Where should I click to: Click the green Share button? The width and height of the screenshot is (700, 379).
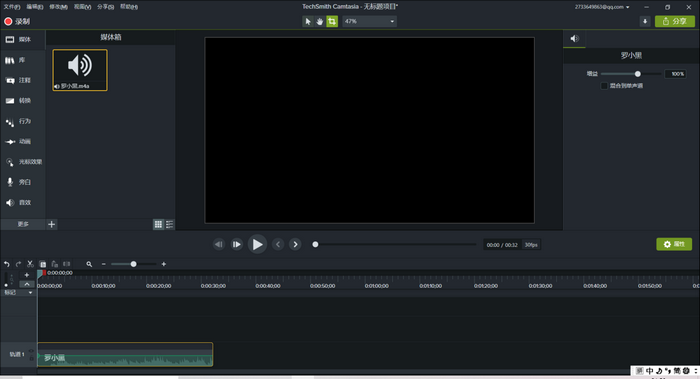(x=675, y=21)
